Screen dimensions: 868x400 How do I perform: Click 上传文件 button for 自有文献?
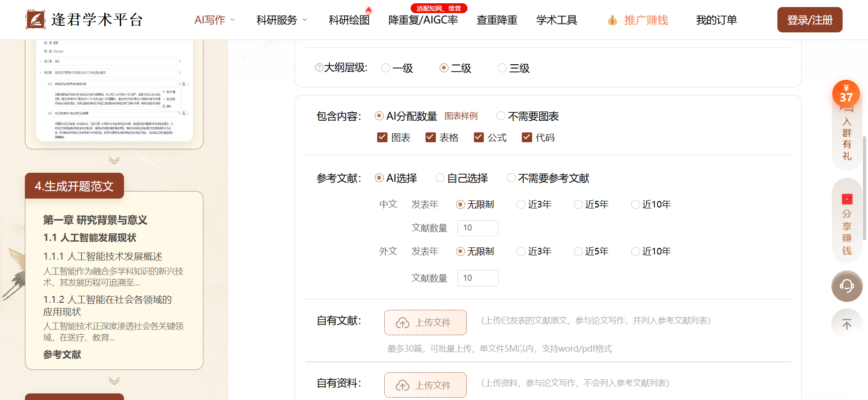pyautogui.click(x=426, y=323)
